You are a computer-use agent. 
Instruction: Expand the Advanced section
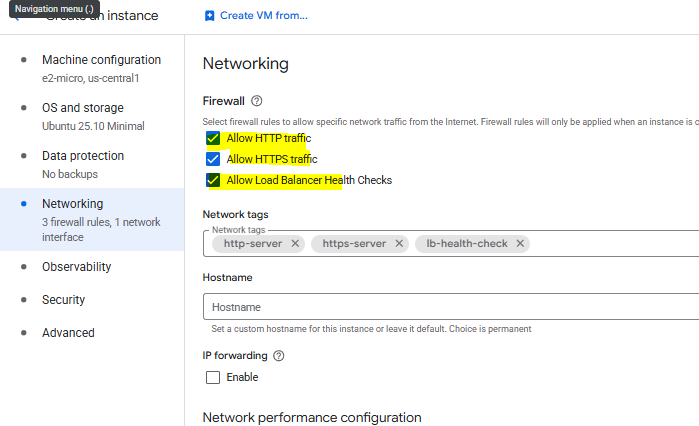click(68, 333)
